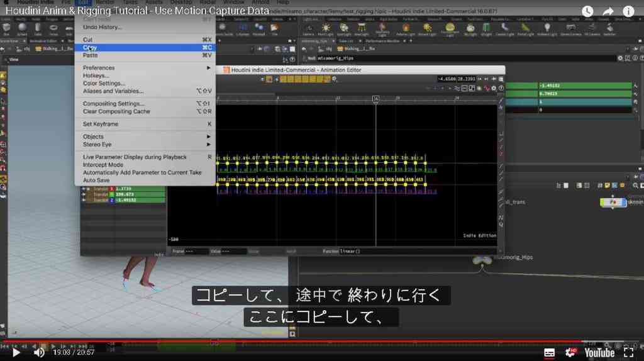644x361 pixels.
Task: Click the Camera shelf tool
Action: [308, 29]
